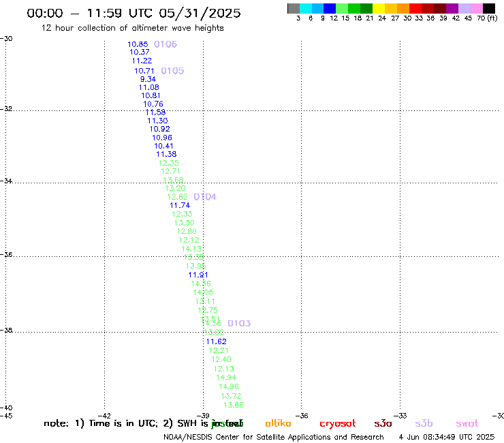Click the 12.33 wave height value
Screen dimensions: 504x443
click(182, 214)
